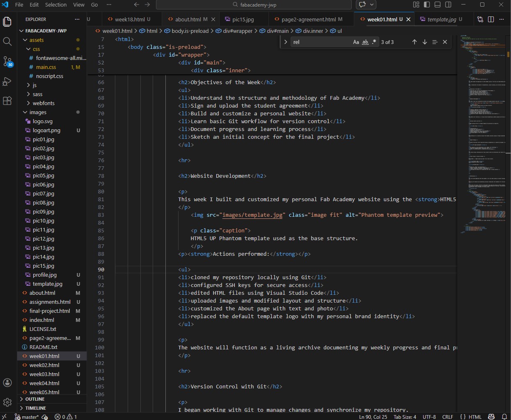Image resolution: width=511 pixels, height=420 pixels.
Task: Open the Go menu
Action: tap(94, 5)
